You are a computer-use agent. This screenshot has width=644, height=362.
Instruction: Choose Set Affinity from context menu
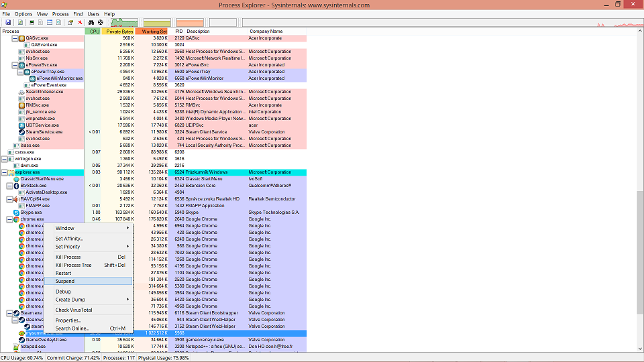pos(88,239)
